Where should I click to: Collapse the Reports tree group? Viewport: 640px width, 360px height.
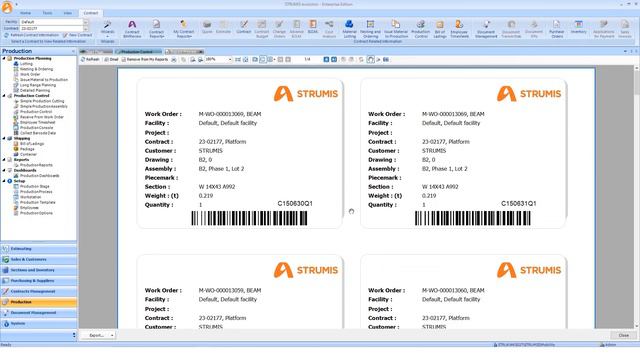pyautogui.click(x=4, y=160)
